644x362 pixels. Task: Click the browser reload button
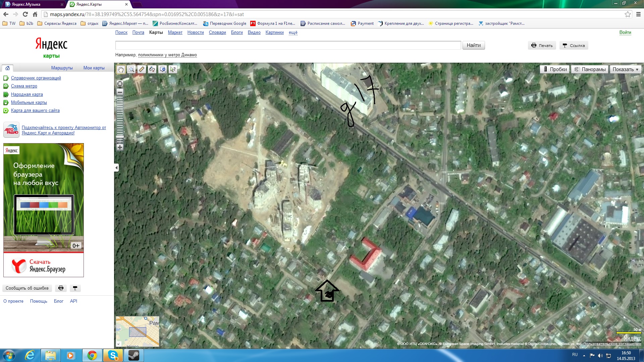pos(25,14)
